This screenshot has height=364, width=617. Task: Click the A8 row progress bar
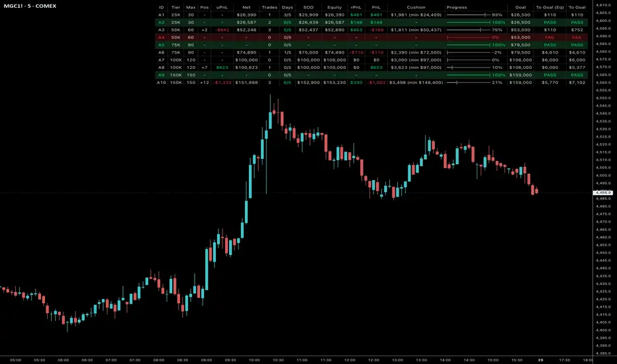[468, 68]
